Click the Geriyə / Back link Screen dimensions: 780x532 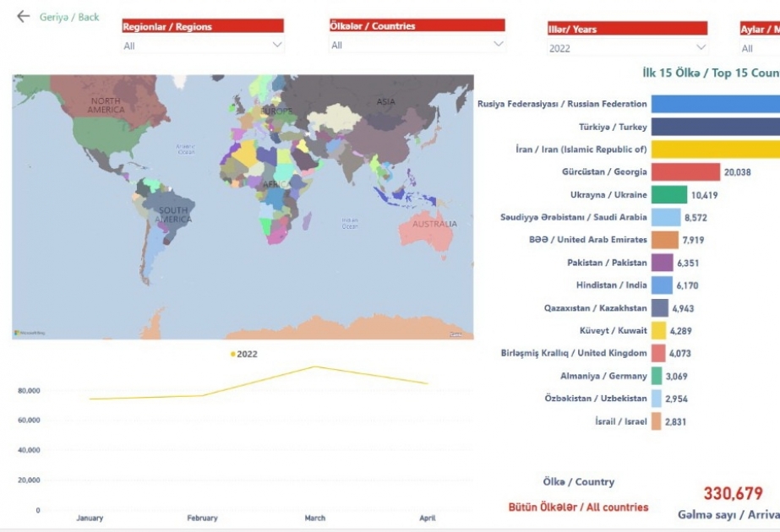pos(69,17)
